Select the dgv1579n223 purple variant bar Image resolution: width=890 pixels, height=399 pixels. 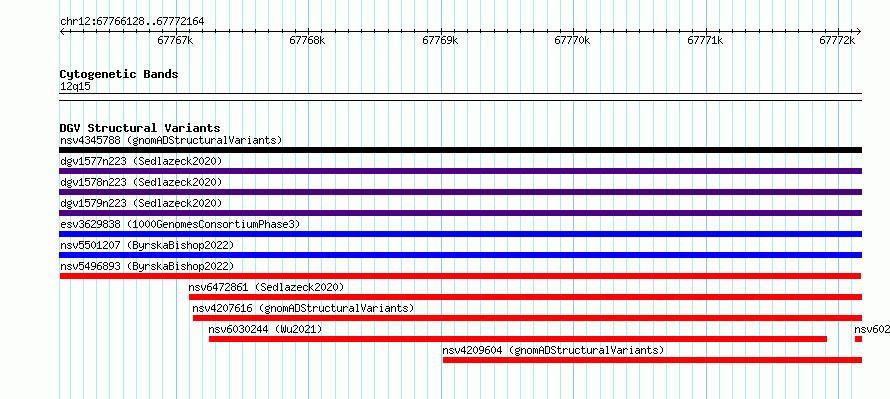(x=460, y=213)
